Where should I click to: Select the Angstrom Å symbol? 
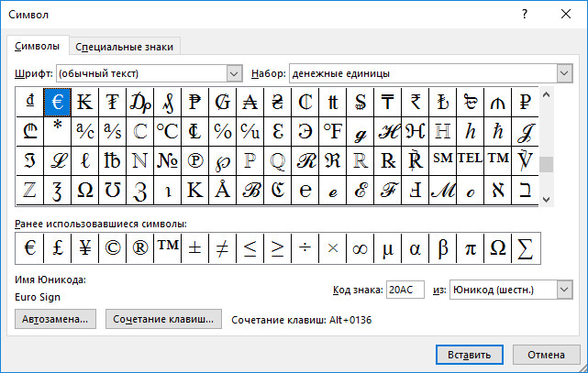pos(222,191)
